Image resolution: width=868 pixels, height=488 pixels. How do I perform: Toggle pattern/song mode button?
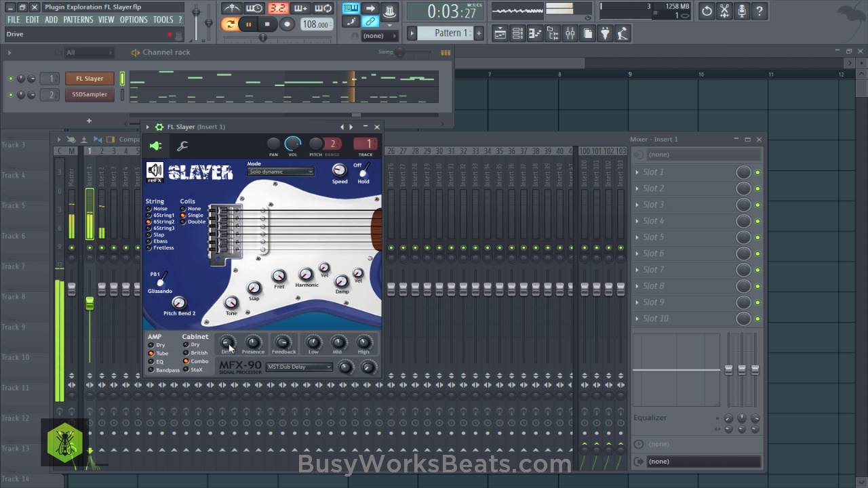230,24
